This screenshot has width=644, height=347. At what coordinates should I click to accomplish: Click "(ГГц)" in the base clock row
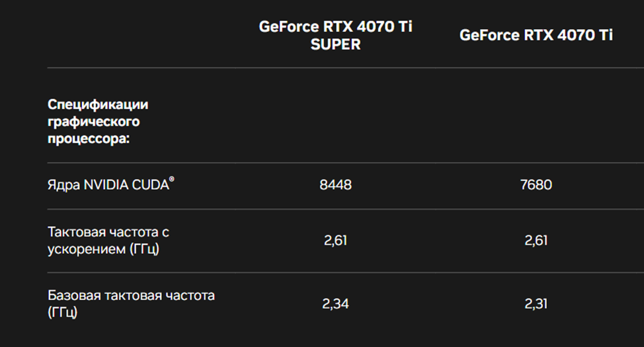pos(63,313)
